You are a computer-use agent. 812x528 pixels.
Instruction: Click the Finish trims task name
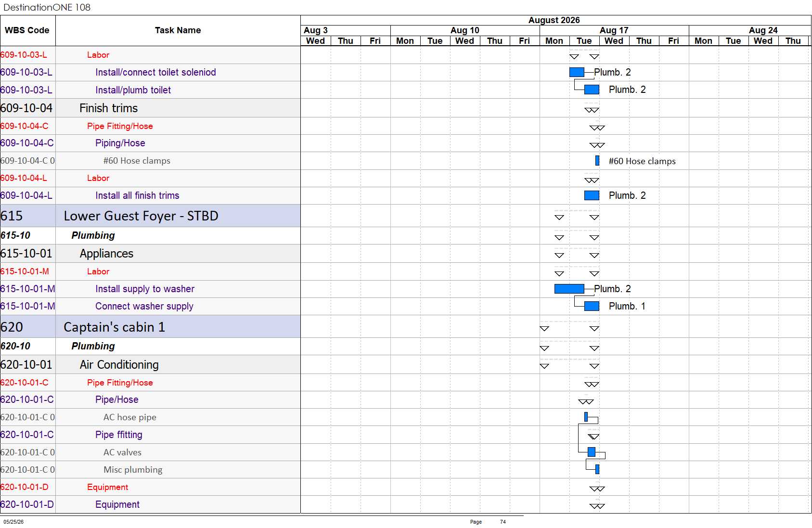pos(109,108)
